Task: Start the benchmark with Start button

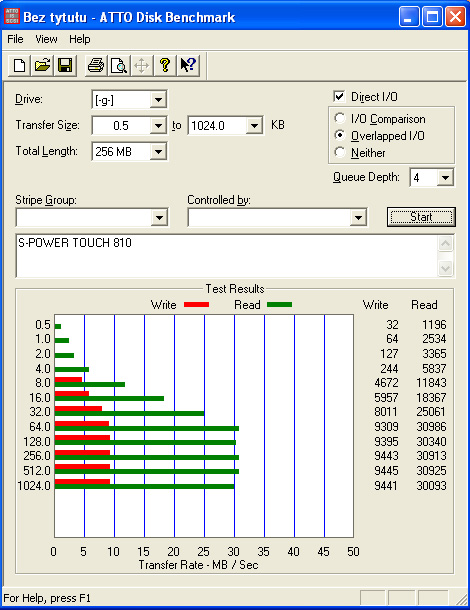Action: click(x=421, y=217)
